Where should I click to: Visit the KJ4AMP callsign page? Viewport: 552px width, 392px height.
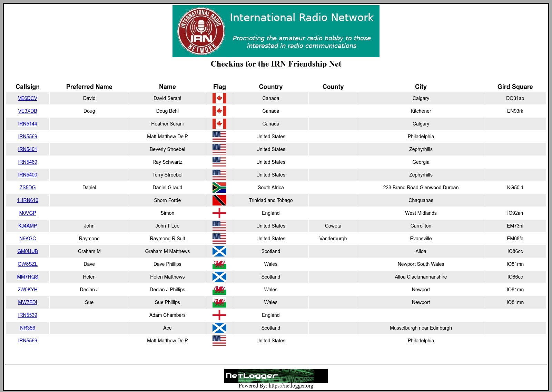click(x=28, y=226)
